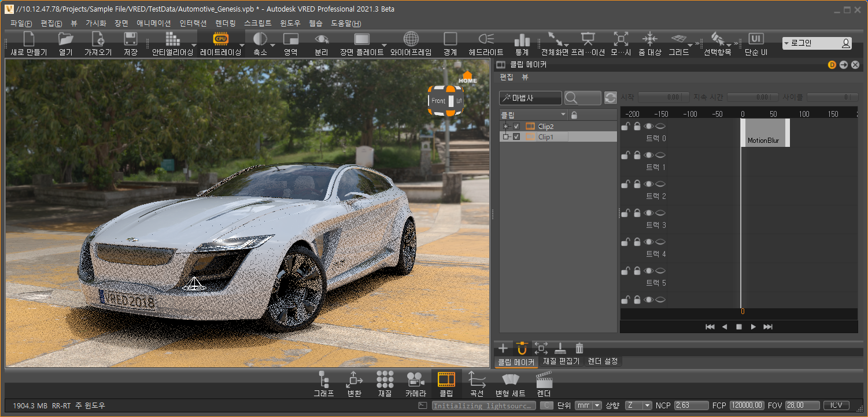Click the snapping magnet icon in Clip Maker
This screenshot has height=417, width=868.
tap(522, 348)
